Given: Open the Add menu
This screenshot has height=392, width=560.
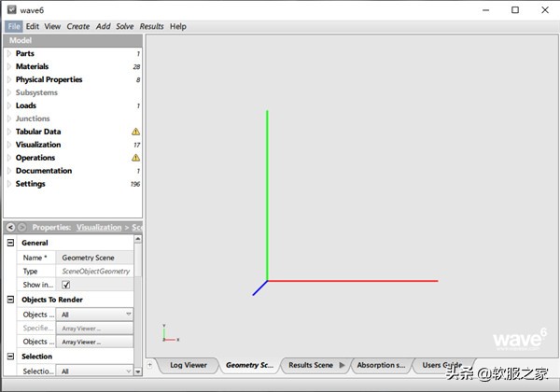Looking at the screenshot, I should [104, 26].
